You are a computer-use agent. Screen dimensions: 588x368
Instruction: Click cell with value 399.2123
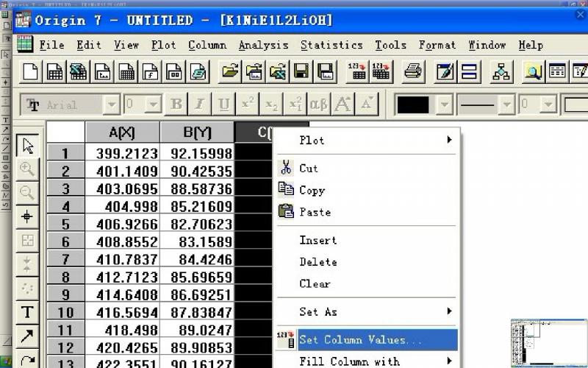point(123,153)
